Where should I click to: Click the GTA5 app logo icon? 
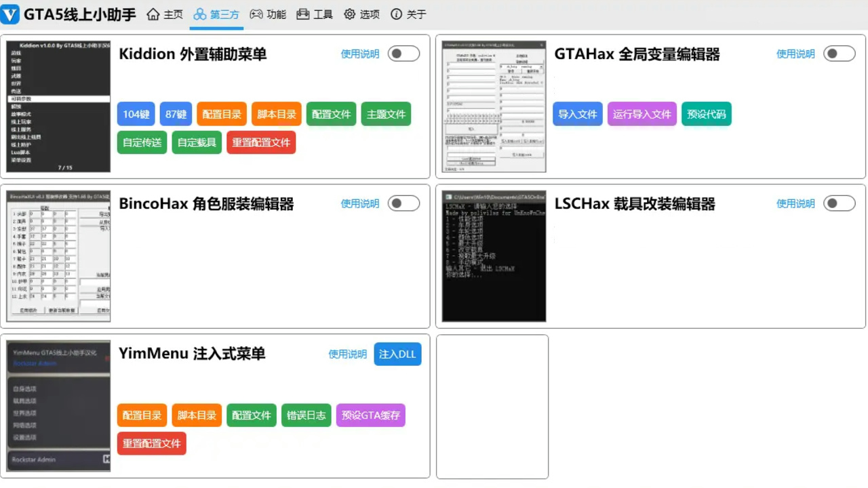coord(10,14)
